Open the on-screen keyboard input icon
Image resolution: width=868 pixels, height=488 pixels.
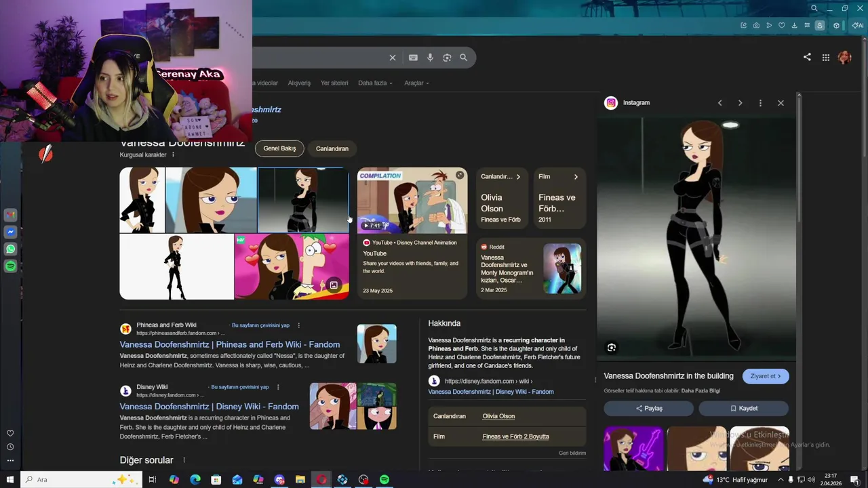coord(413,58)
